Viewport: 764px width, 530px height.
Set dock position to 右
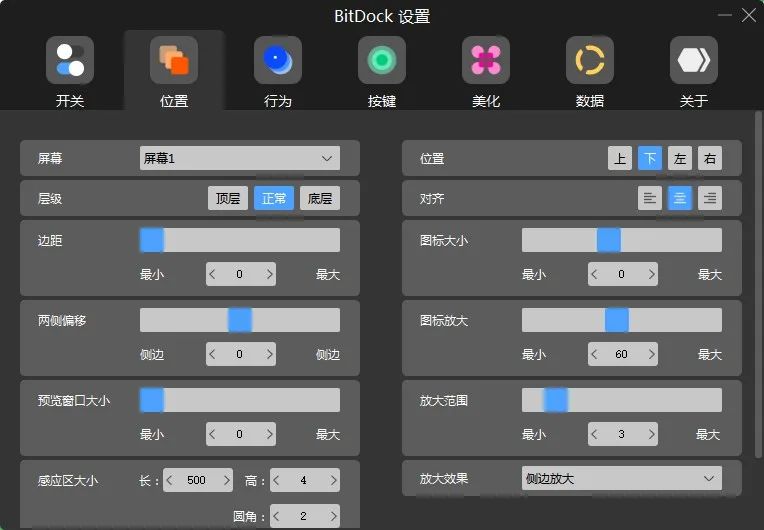click(710, 158)
